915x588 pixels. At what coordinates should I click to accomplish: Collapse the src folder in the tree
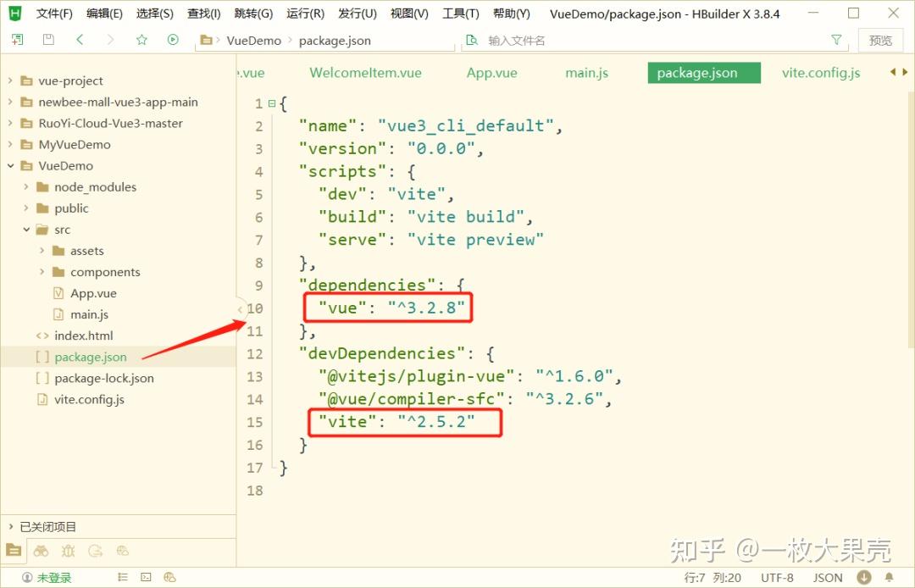pyautogui.click(x=26, y=229)
